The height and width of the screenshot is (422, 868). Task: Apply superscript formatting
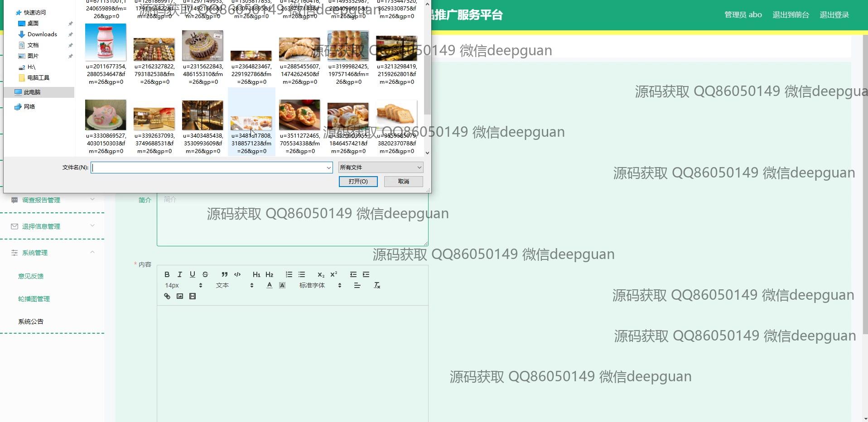click(x=334, y=274)
